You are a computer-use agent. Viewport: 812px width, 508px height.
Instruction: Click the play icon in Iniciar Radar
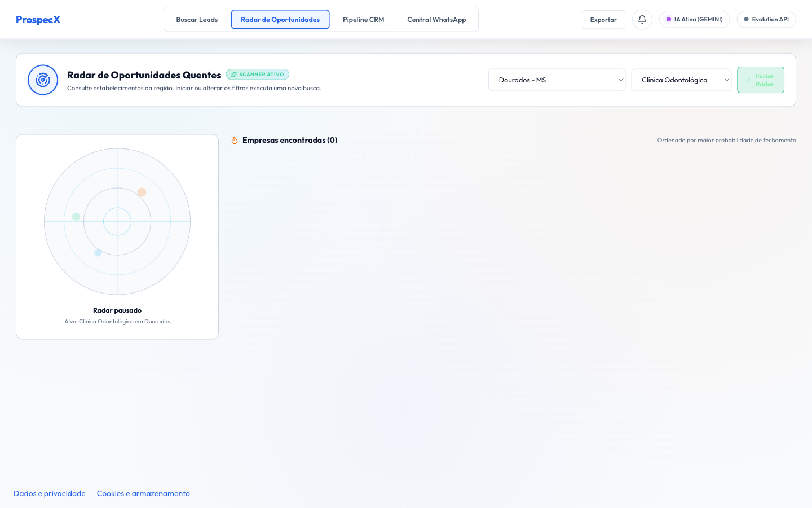click(x=748, y=80)
